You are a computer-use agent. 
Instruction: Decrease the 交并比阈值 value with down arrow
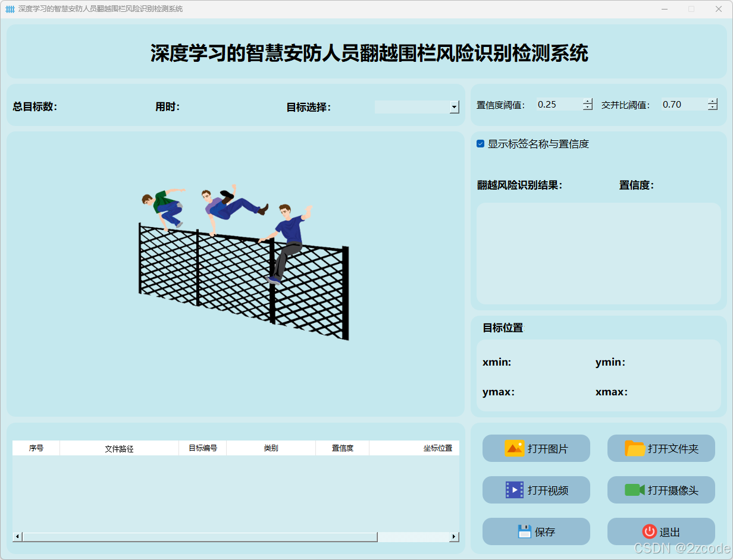713,108
